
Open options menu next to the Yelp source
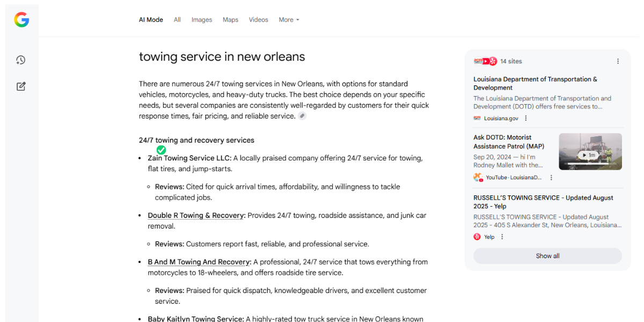pos(502,237)
